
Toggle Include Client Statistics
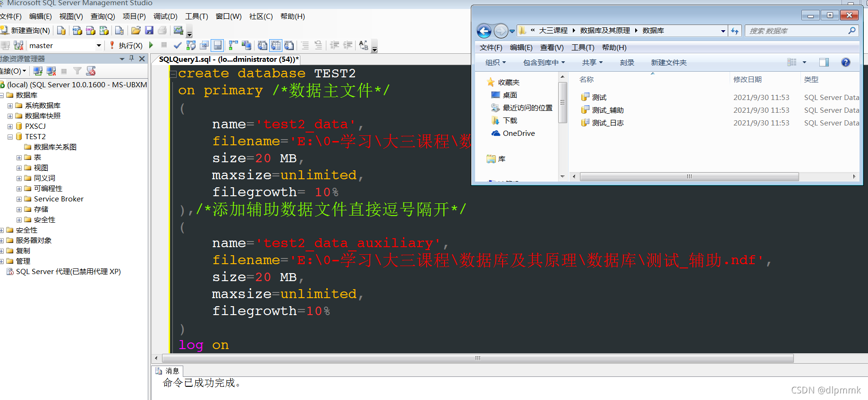point(247,45)
